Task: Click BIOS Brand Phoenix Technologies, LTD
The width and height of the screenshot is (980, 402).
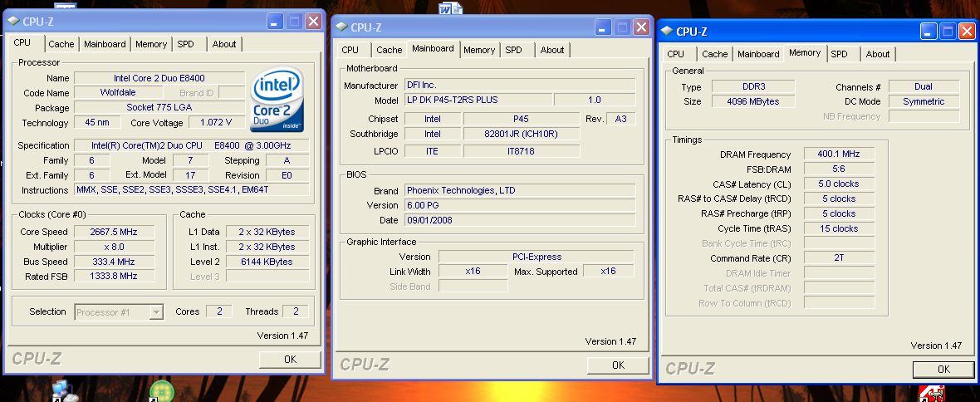Action: tap(520, 190)
